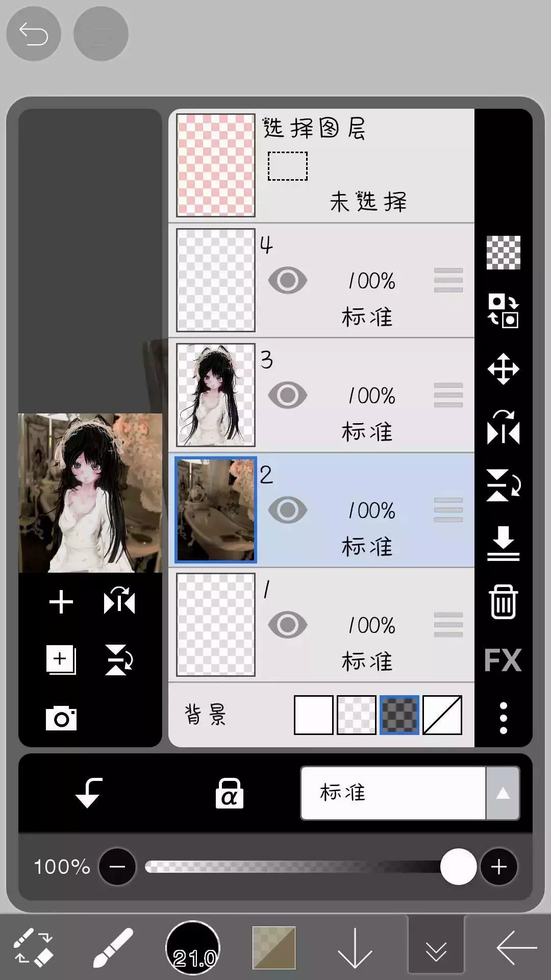Select the brush tool in bottom bar

(113, 948)
